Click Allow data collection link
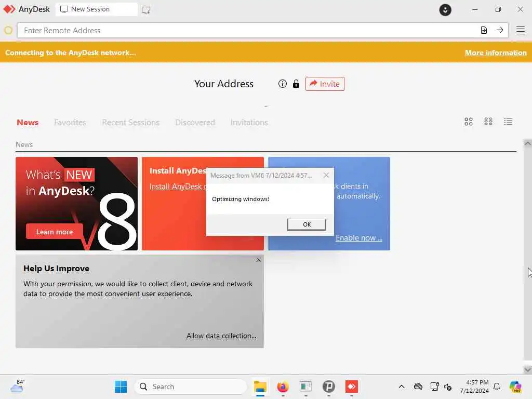Screen dimensions: 532x399 coord(221,336)
